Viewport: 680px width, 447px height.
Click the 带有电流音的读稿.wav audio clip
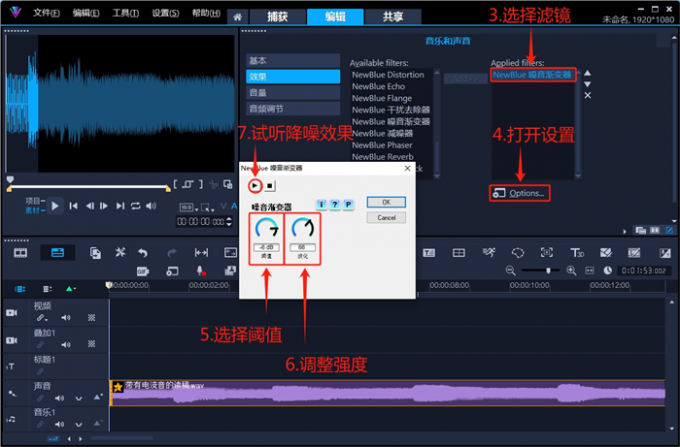pyautogui.click(x=387, y=393)
